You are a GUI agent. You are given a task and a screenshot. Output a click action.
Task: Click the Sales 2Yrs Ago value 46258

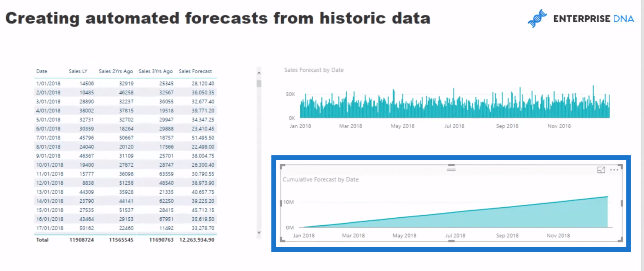(x=127, y=93)
